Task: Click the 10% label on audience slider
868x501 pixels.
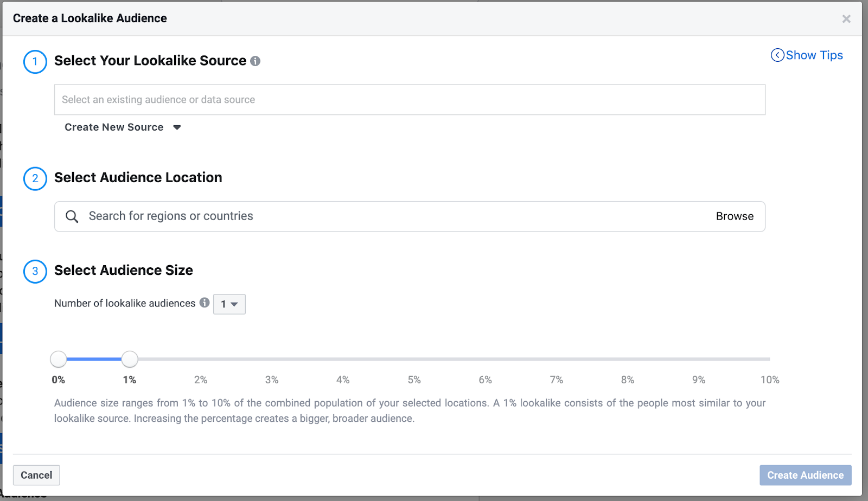Action: pyautogui.click(x=769, y=380)
